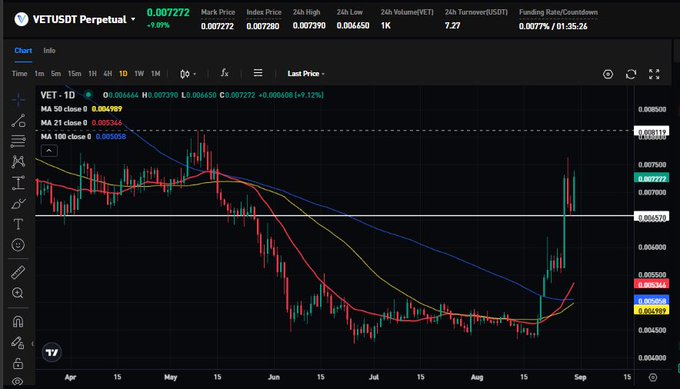680x389 pixels.
Task: Click the MA 100 close indicator label
Action: pos(66,137)
